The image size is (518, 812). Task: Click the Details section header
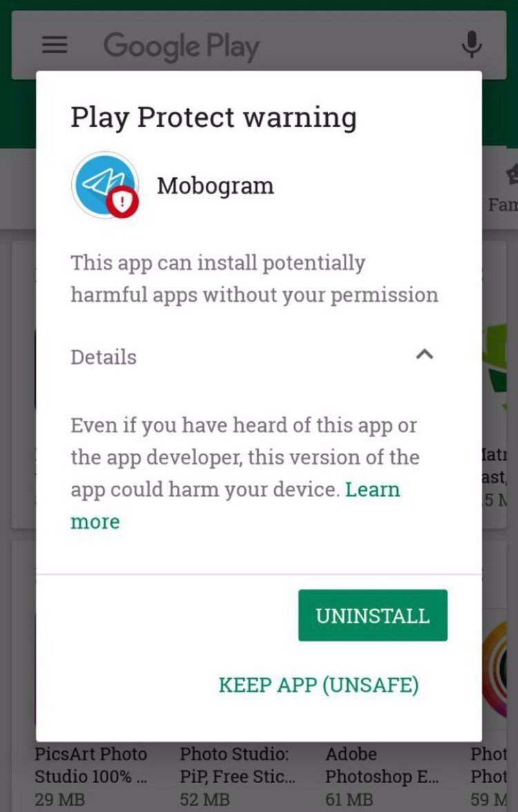(x=104, y=358)
